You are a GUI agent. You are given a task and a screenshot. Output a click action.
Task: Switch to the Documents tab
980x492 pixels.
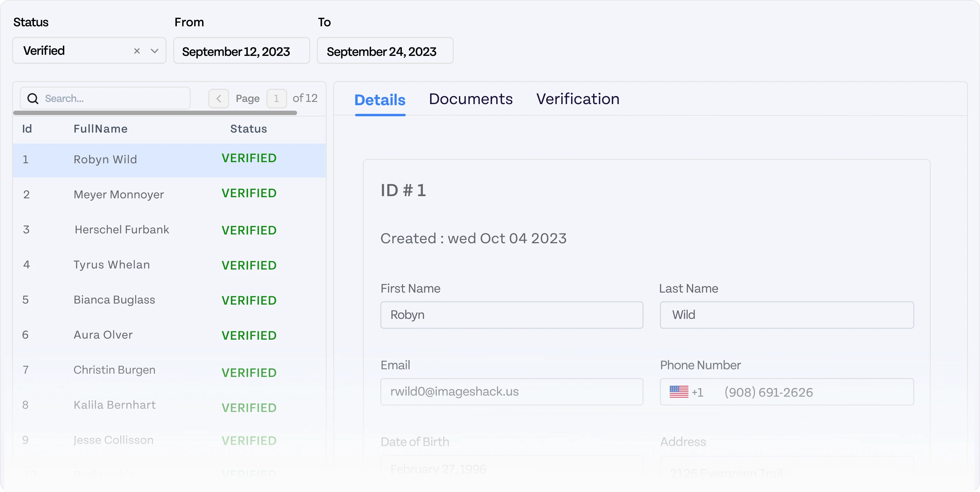471,99
